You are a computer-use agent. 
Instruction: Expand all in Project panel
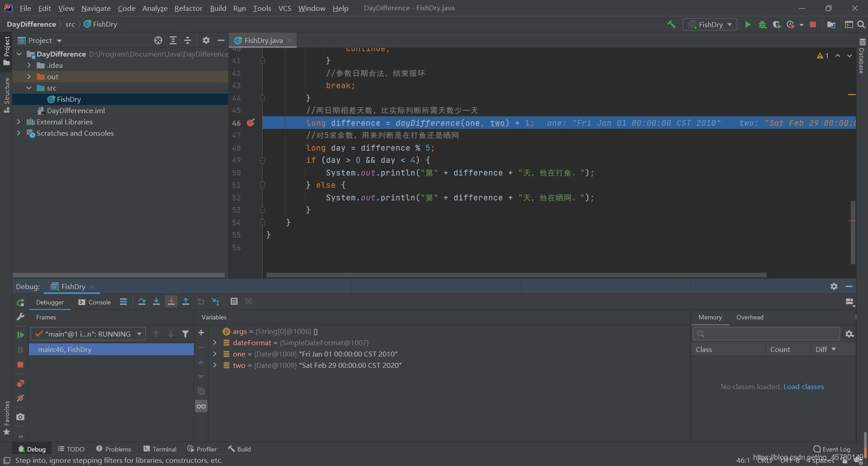click(173, 40)
